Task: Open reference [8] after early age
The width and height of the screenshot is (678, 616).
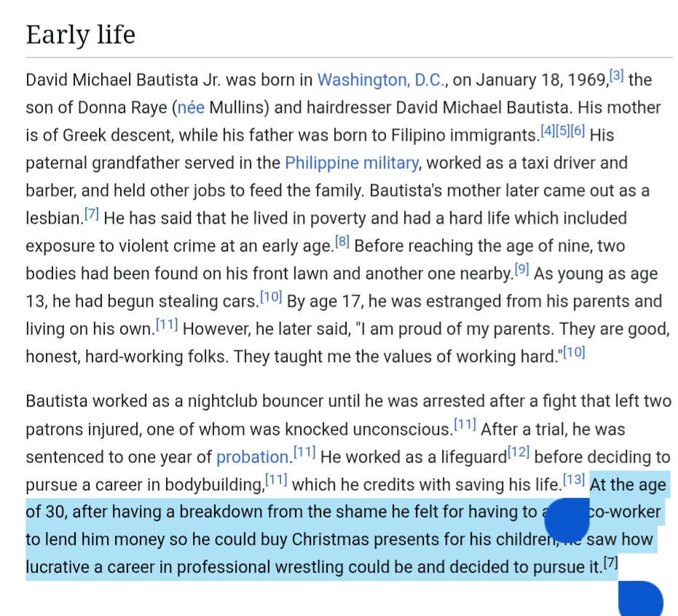Action: (x=342, y=241)
